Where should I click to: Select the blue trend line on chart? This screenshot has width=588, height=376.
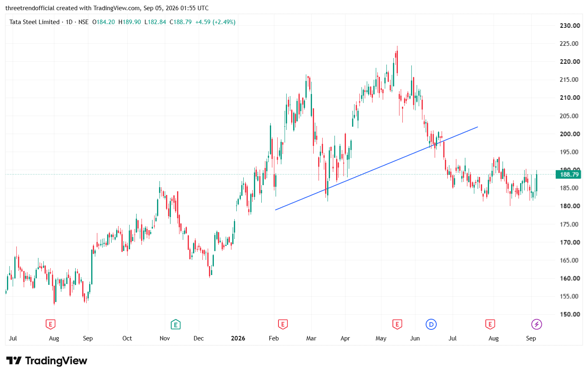pos(376,168)
